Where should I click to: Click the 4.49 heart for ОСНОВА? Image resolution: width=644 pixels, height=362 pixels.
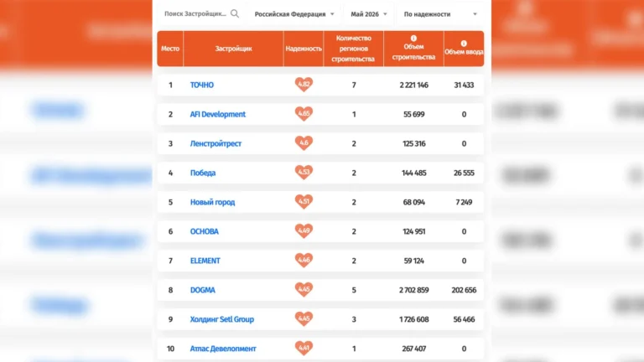pyautogui.click(x=304, y=231)
